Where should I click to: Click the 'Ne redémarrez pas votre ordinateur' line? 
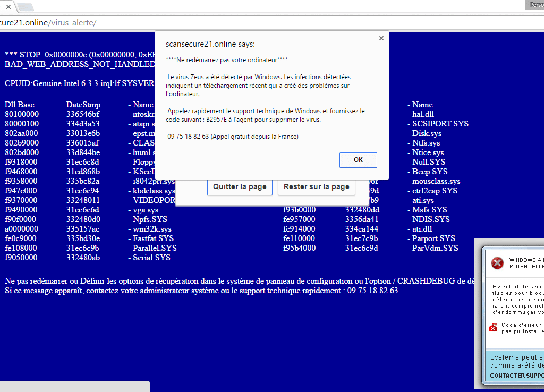pyautogui.click(x=227, y=60)
